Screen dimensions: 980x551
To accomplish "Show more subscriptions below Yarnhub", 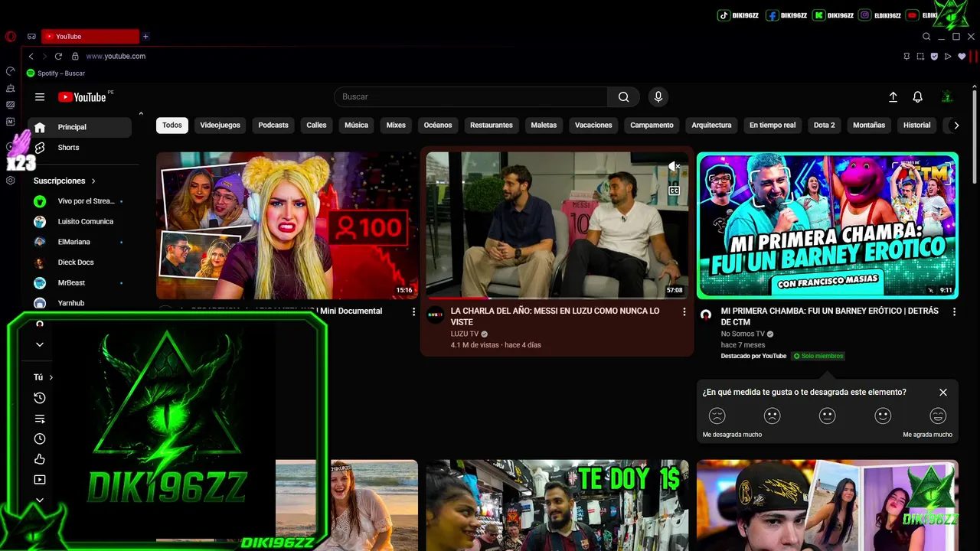I will point(40,344).
